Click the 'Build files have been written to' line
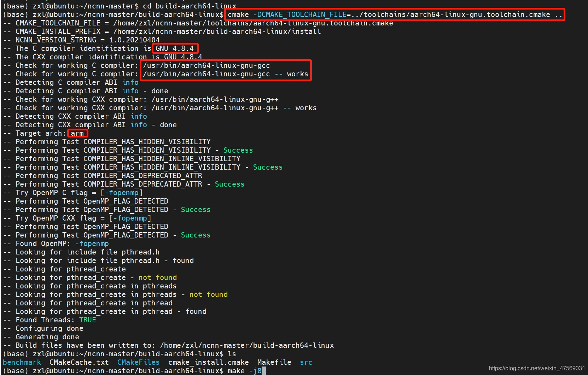Viewport: 588px width, 375px height. coord(169,345)
